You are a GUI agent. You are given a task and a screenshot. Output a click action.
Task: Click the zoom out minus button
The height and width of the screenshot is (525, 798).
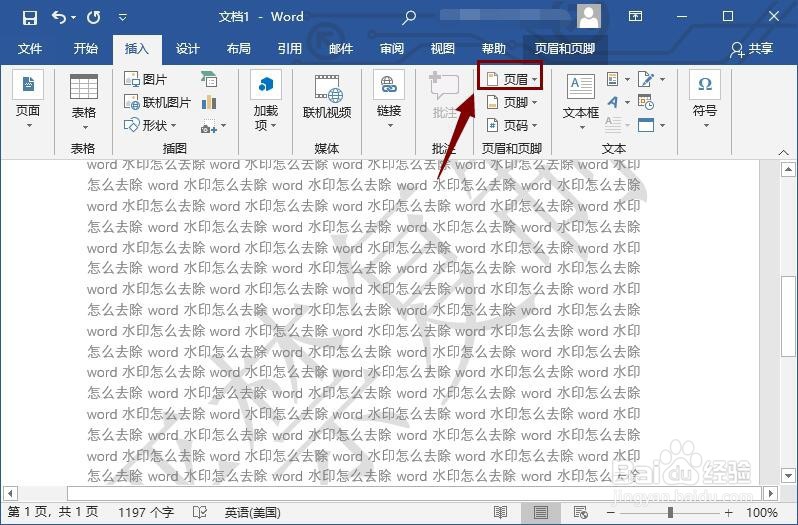pos(611,512)
